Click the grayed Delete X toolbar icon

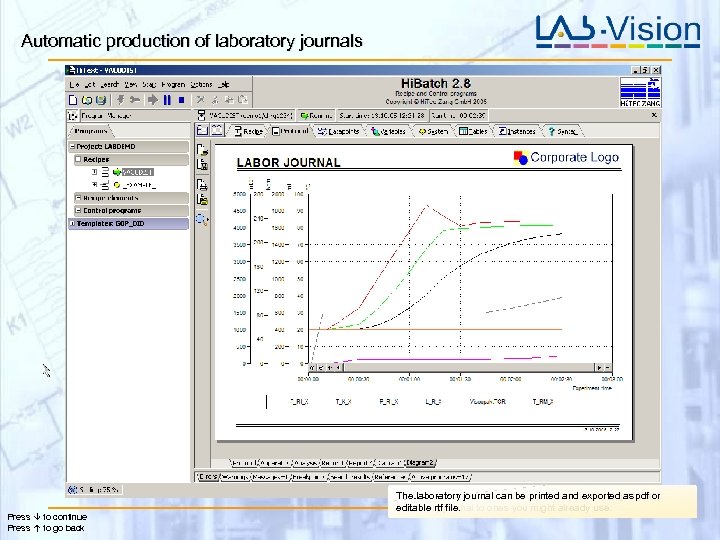(200, 100)
